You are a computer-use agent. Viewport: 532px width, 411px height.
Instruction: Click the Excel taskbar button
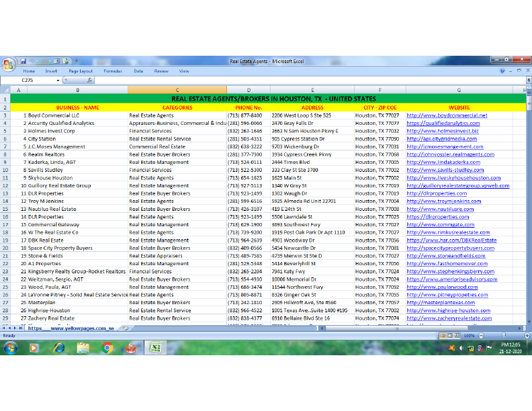click(x=155, y=348)
